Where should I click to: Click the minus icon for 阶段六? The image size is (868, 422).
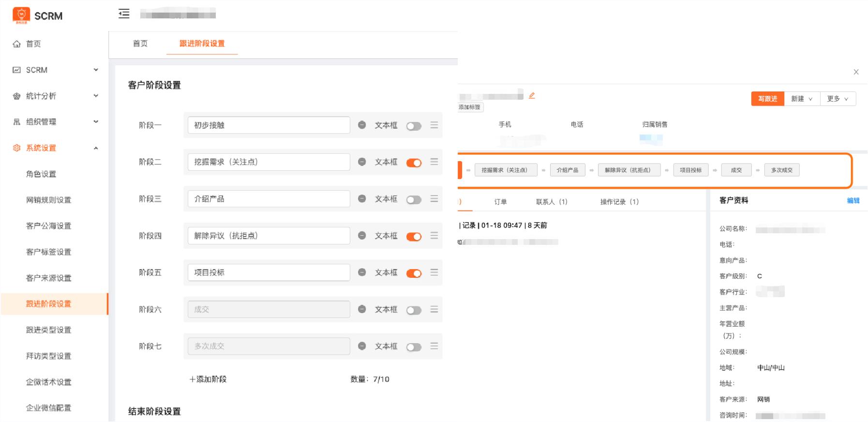[x=362, y=309]
